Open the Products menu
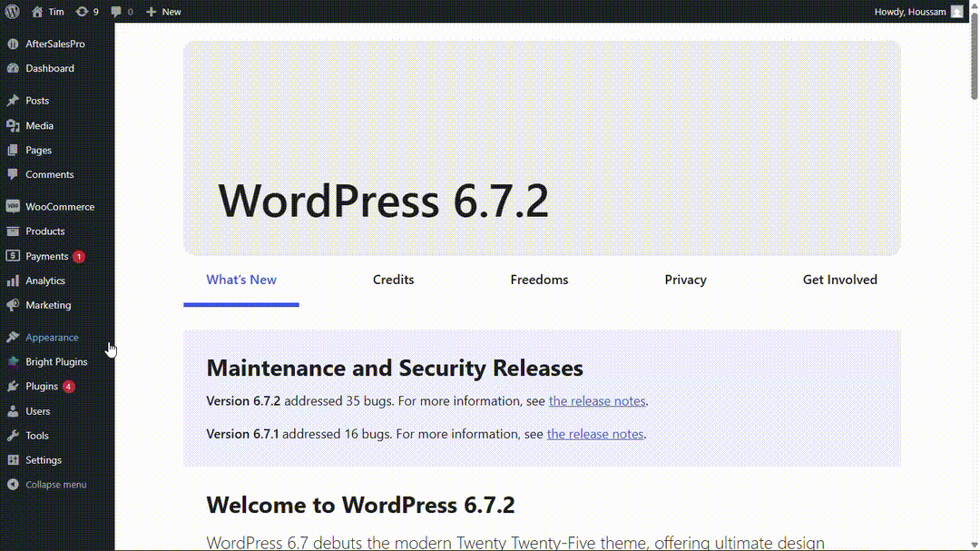 pyautogui.click(x=45, y=231)
